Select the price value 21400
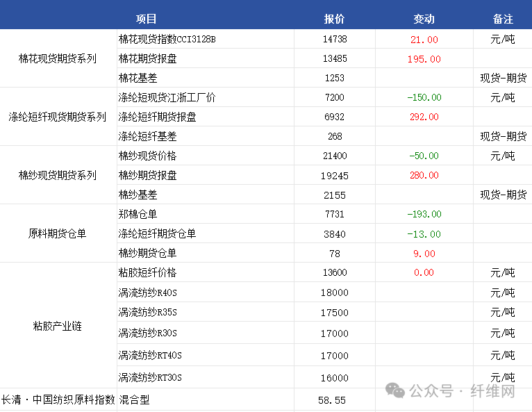 point(335,156)
